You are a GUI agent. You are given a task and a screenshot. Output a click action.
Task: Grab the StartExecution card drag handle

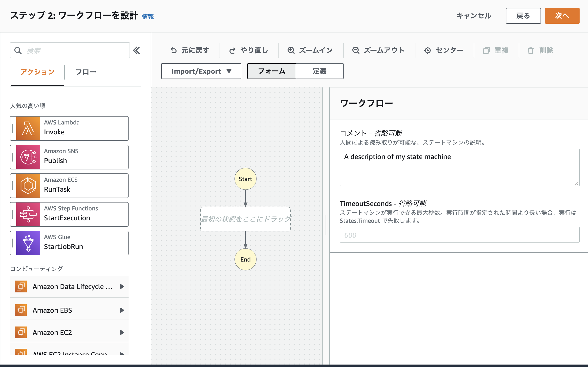point(13,214)
